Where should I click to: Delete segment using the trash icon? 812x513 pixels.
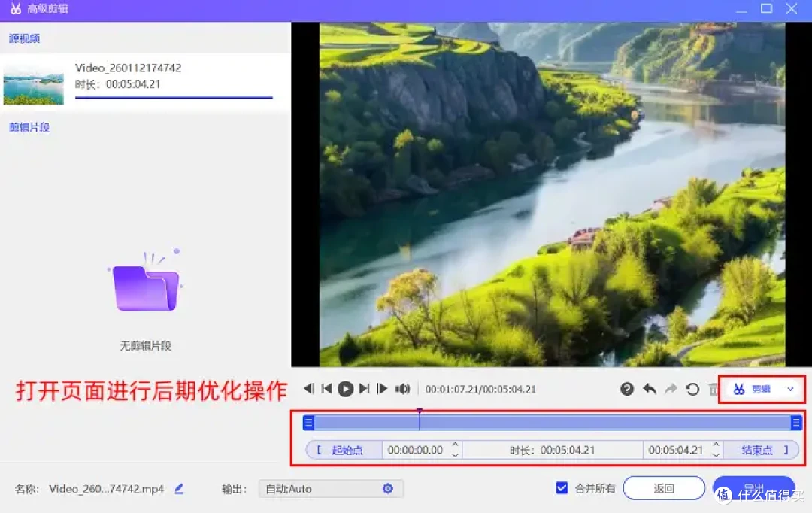714,389
